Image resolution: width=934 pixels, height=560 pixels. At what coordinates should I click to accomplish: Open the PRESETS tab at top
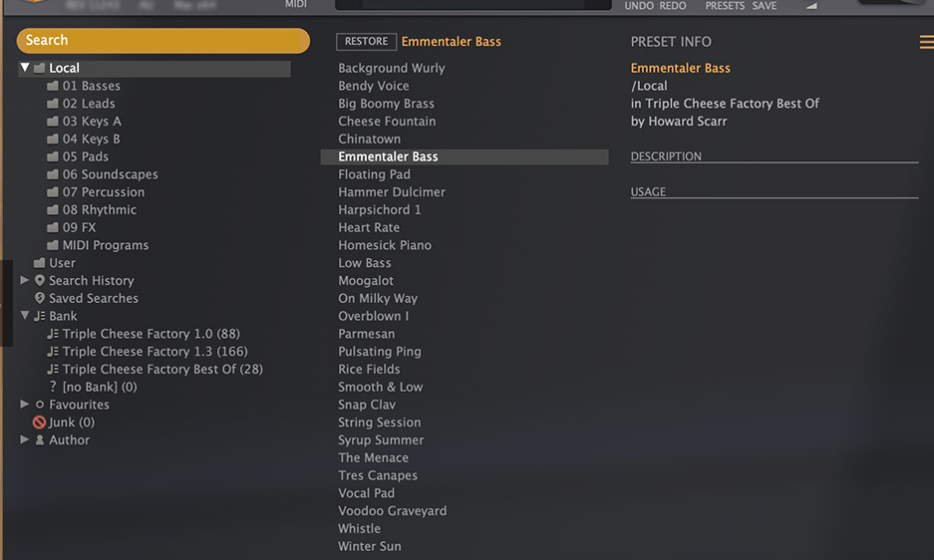pyautogui.click(x=725, y=6)
